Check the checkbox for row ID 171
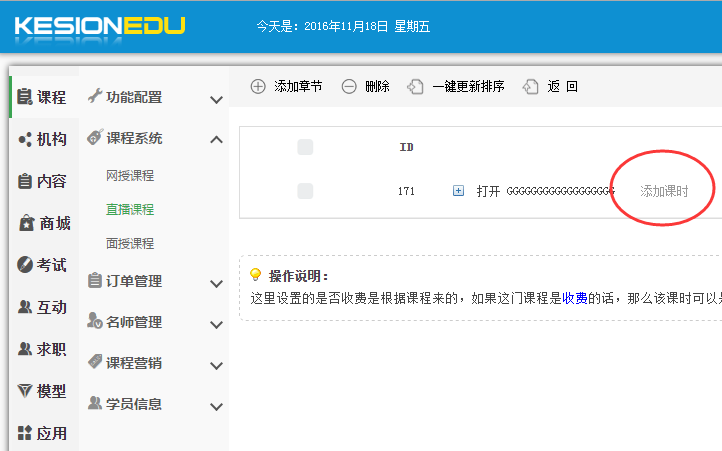The width and height of the screenshot is (722, 451). pyautogui.click(x=305, y=191)
